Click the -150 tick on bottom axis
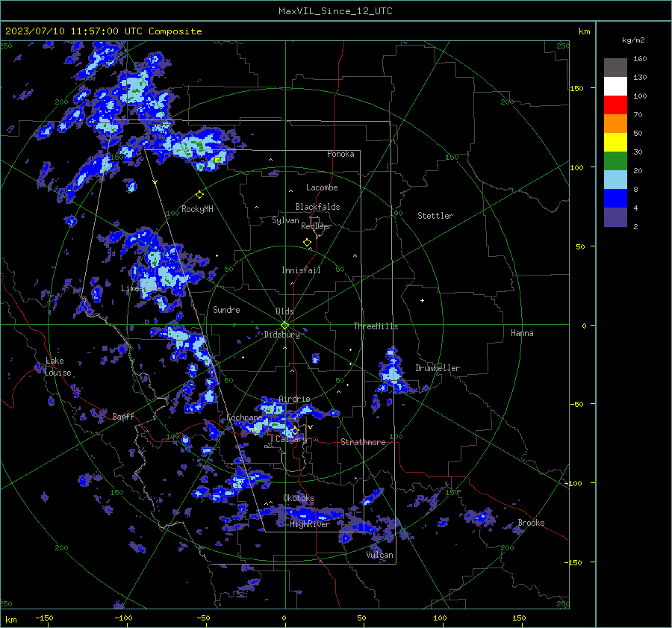Viewport: 672px width, 628px height. pyautogui.click(x=44, y=618)
